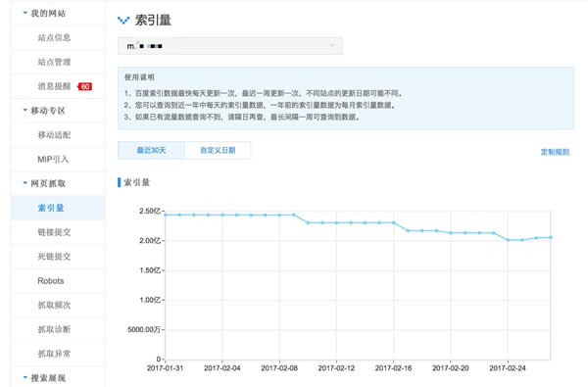Open the Robots sidebar item

tap(51, 281)
